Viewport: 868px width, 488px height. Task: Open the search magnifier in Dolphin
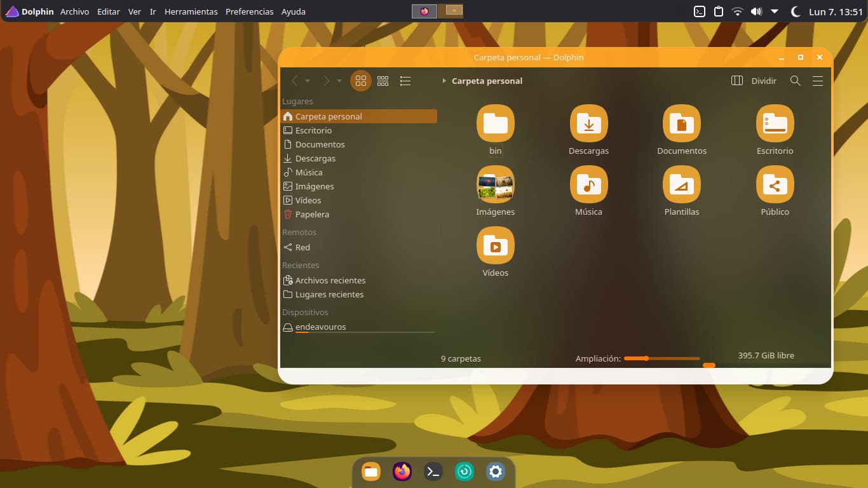pyautogui.click(x=795, y=81)
